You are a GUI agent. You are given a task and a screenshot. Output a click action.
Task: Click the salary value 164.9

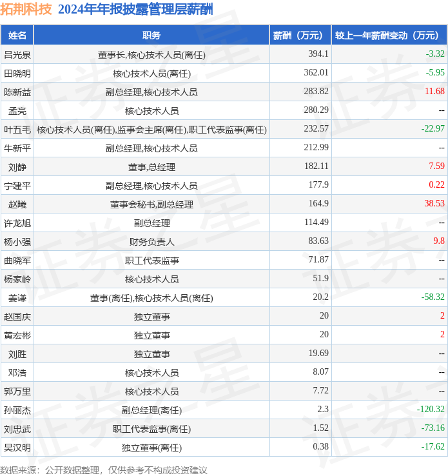(318, 203)
